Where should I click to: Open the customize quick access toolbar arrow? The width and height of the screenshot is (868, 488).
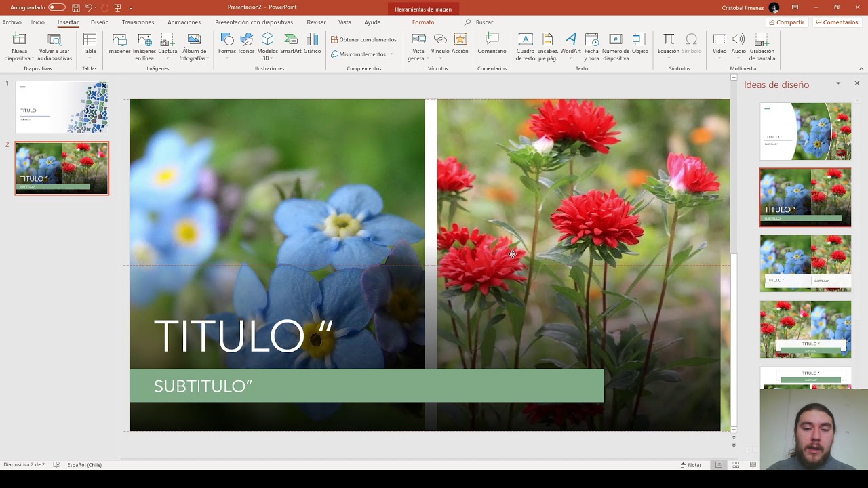[x=131, y=8]
